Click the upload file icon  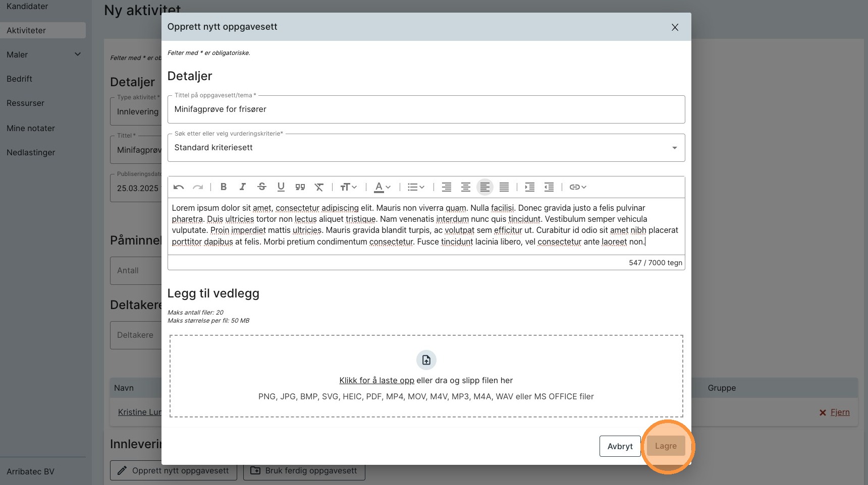pos(426,360)
